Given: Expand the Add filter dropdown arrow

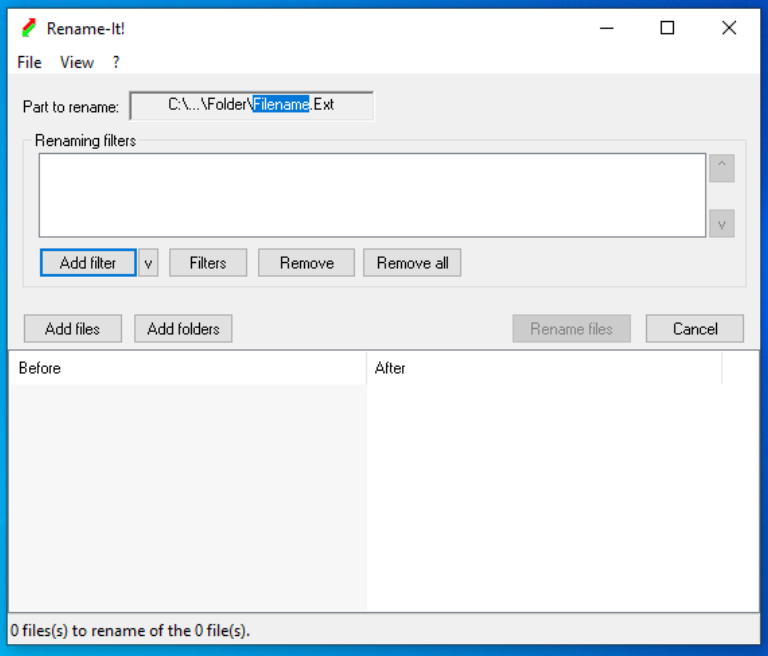Looking at the screenshot, I should 148,263.
